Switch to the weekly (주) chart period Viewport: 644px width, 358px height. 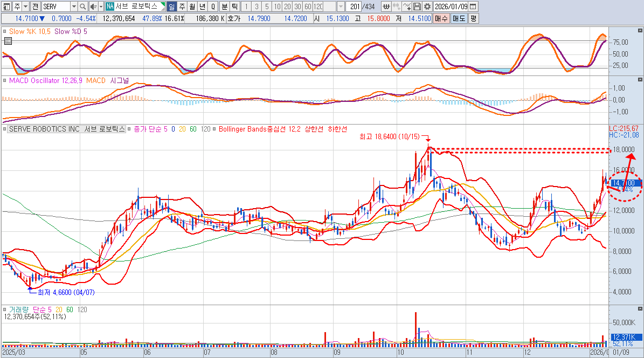click(182, 6)
